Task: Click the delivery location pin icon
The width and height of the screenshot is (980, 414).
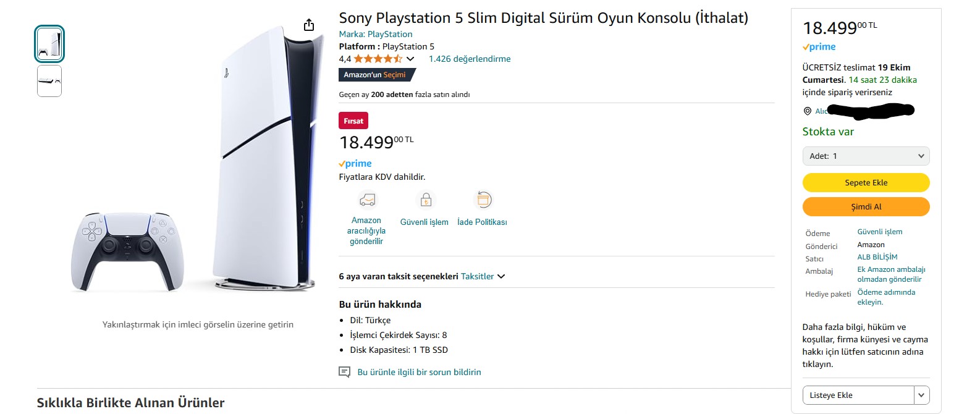Action: coord(807,111)
